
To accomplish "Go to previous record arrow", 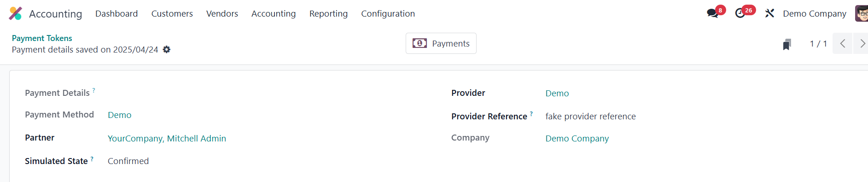I will [842, 43].
